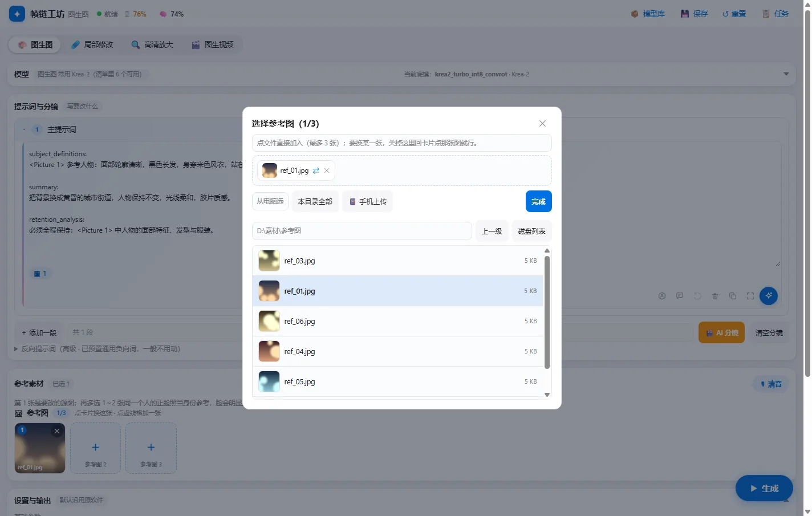Choose 从电脑选 option
This screenshot has height=516, width=812.
coord(270,201)
